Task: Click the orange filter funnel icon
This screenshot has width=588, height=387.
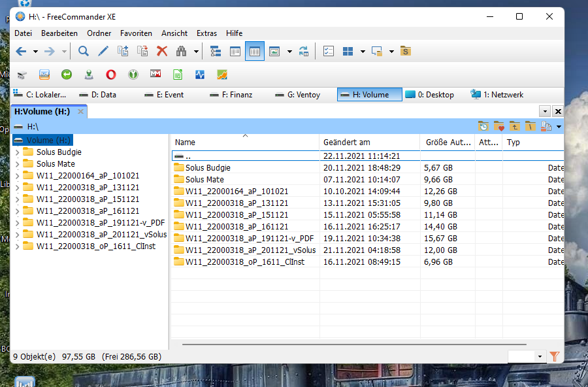Action: point(554,356)
